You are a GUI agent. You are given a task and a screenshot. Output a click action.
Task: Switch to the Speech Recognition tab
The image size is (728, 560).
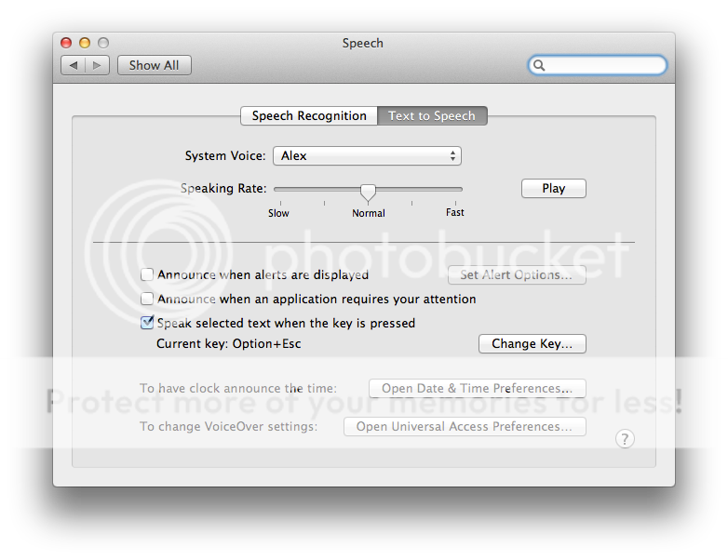(x=309, y=116)
